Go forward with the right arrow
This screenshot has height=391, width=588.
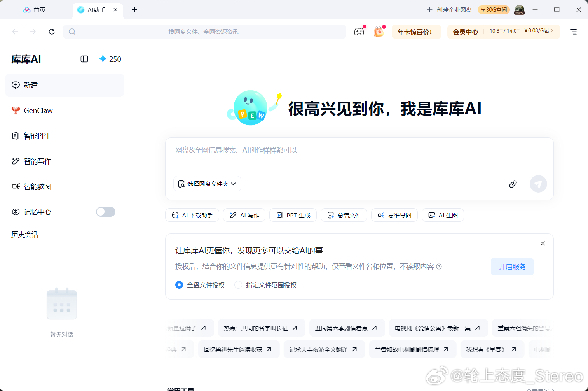(33, 32)
